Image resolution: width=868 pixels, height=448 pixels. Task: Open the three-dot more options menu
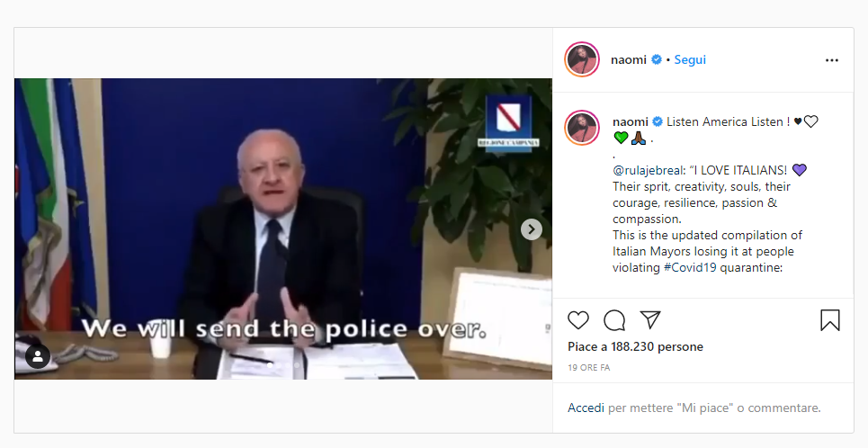click(x=831, y=60)
